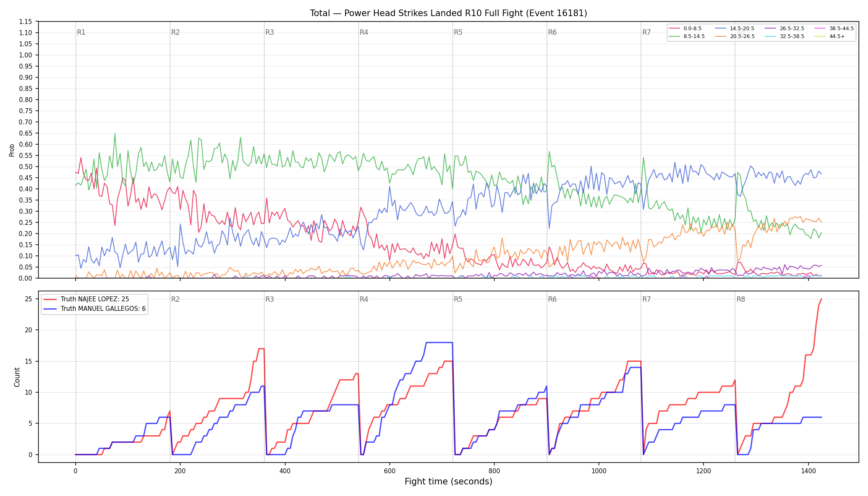
Task: Click the 'Count' y-axis label
Action: [x=17, y=377]
